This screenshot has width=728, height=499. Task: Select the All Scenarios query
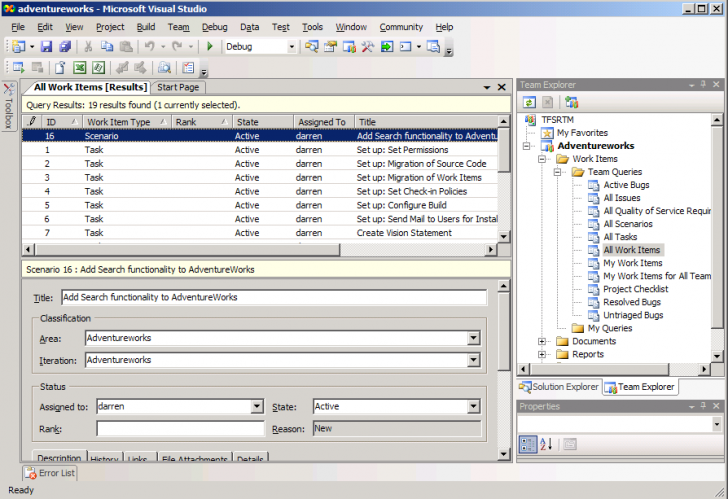pos(627,224)
